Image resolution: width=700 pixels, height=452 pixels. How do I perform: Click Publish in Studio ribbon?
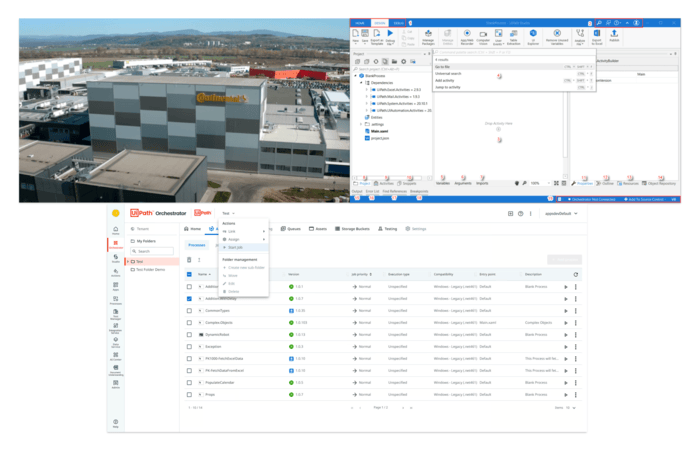tap(614, 35)
